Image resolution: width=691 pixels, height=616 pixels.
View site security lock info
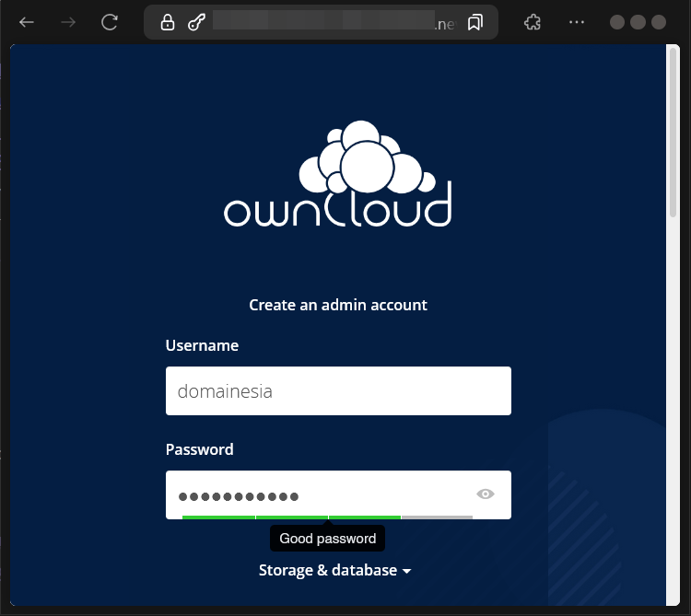click(168, 22)
